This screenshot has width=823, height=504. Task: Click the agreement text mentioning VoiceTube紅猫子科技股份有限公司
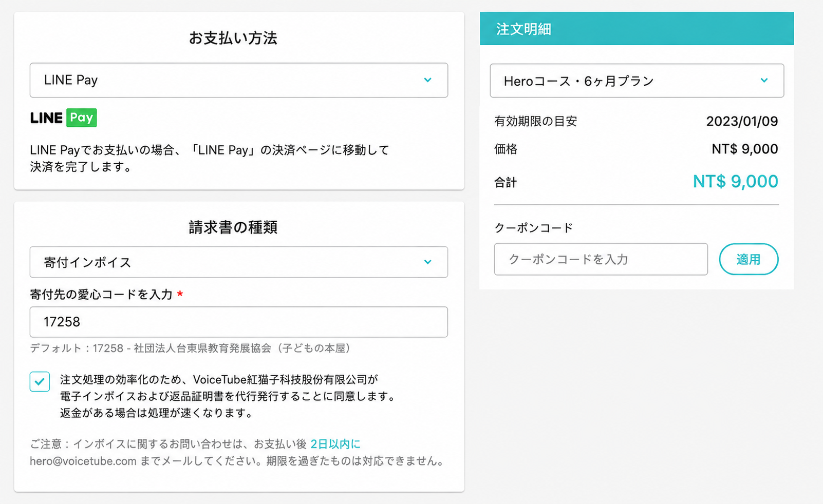(x=228, y=396)
